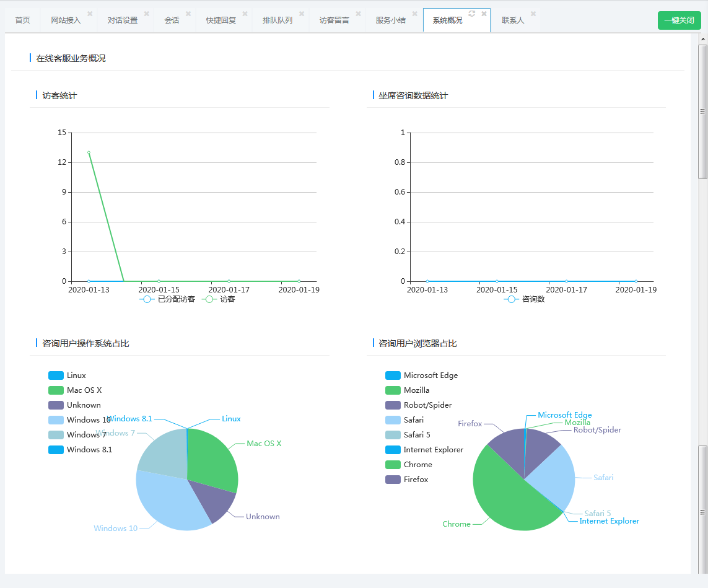Refresh the 系统概况 tab using its reload icon
The height and width of the screenshot is (588, 708).
click(x=472, y=14)
